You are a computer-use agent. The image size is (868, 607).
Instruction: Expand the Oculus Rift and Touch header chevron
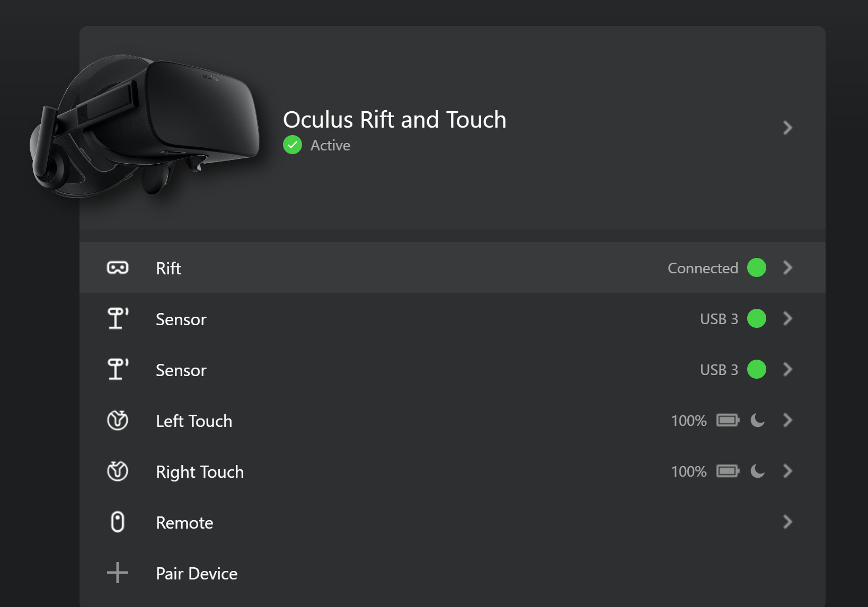point(788,128)
